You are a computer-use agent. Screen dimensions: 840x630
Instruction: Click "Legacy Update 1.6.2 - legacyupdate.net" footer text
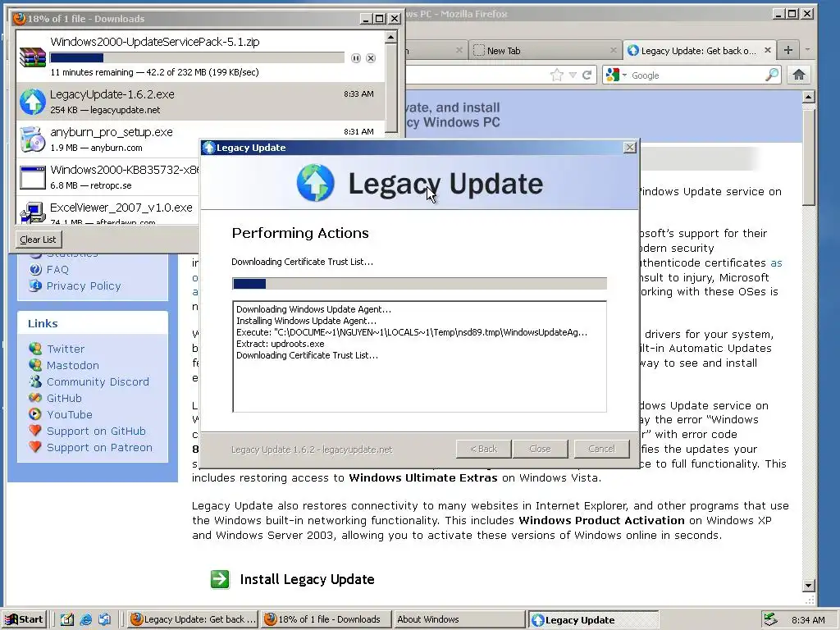[x=312, y=450]
